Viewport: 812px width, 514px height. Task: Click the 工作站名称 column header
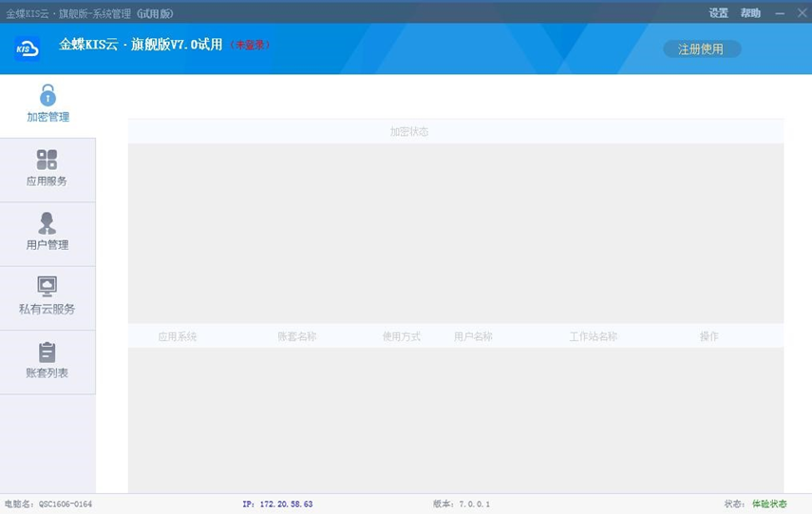tap(594, 336)
